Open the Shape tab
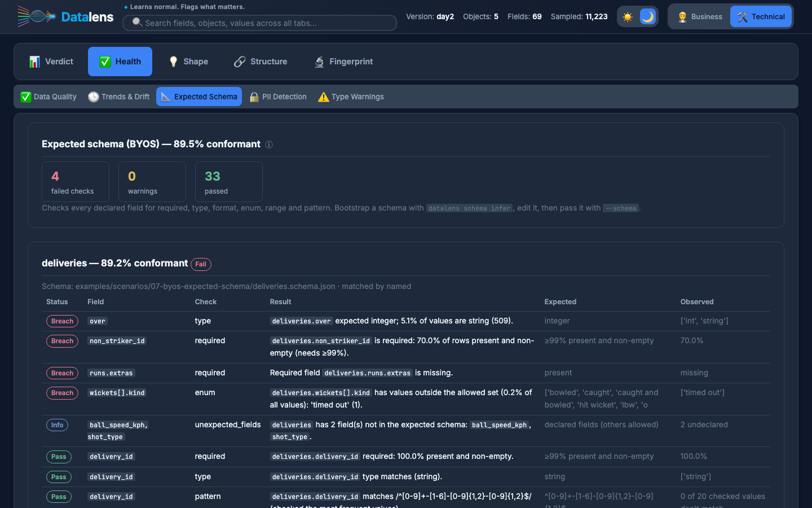 point(188,62)
